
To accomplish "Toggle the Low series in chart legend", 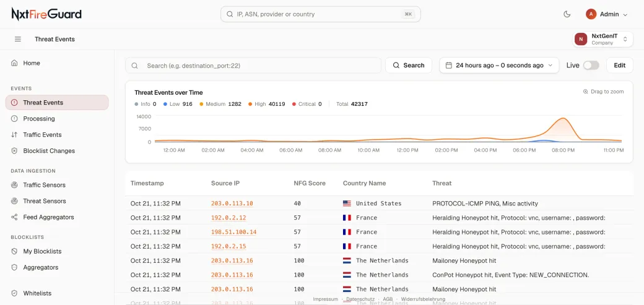I will click(178, 104).
